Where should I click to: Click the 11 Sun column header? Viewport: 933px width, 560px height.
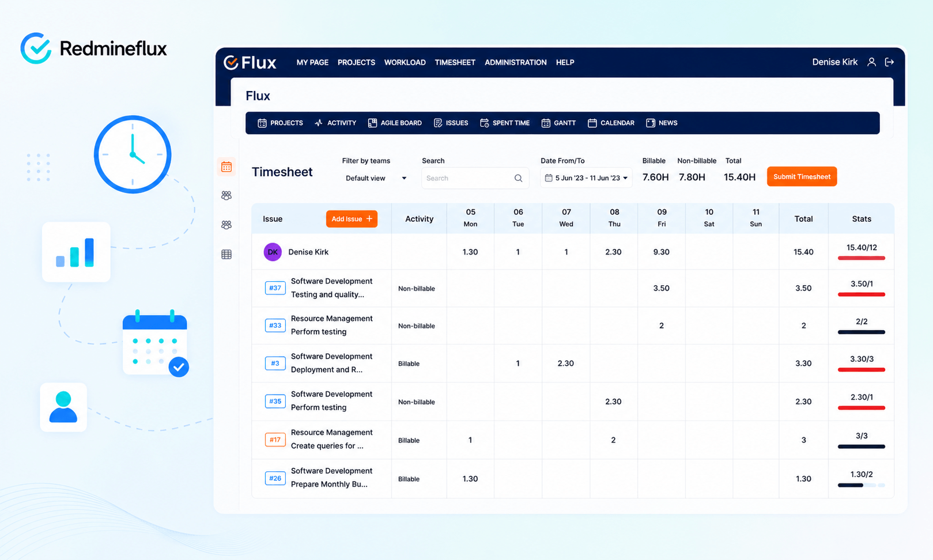[x=756, y=218]
